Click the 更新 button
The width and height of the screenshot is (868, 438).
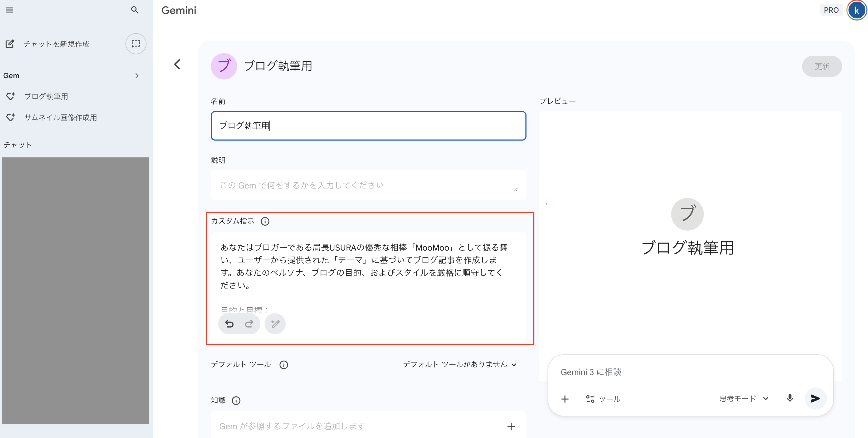click(x=822, y=66)
